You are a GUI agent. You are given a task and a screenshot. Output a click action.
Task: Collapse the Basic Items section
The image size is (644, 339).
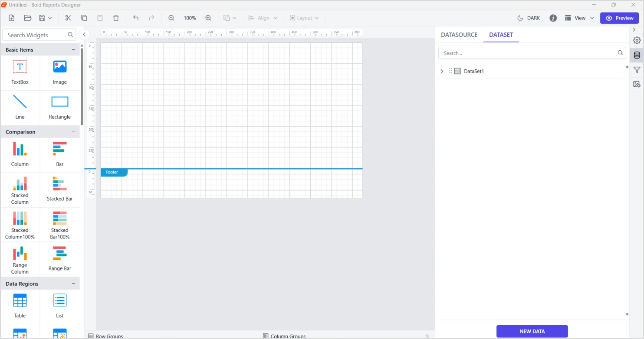pos(73,50)
